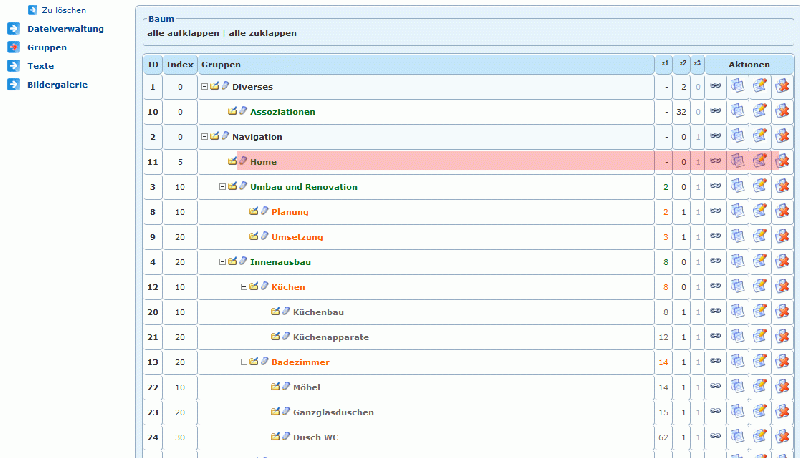
Task: Open the Assoziationen group link
Action: (283, 112)
